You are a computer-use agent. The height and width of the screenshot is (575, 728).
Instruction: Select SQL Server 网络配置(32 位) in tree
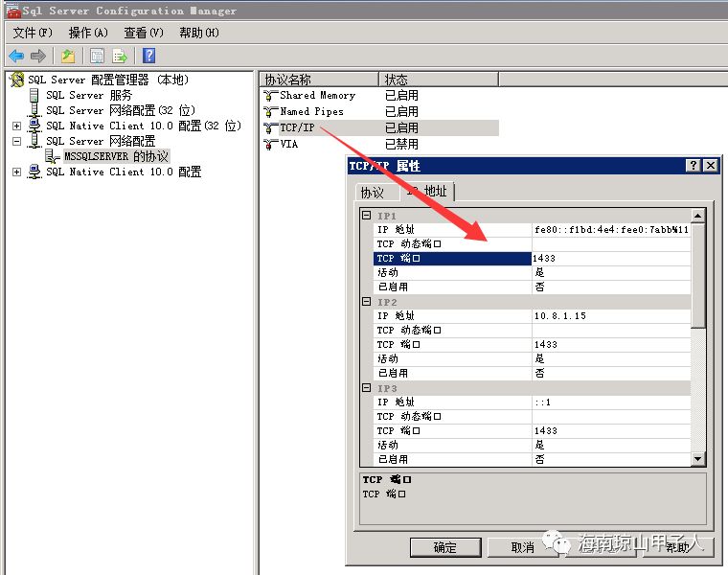coord(121,110)
